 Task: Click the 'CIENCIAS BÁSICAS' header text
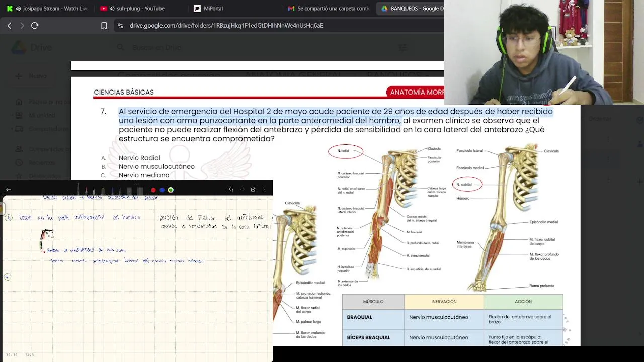[124, 92]
